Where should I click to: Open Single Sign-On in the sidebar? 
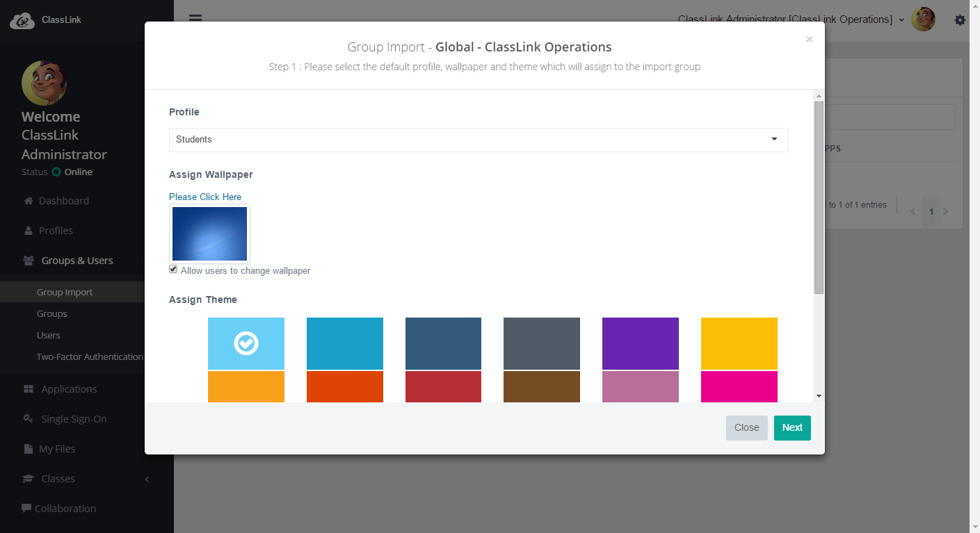74,419
